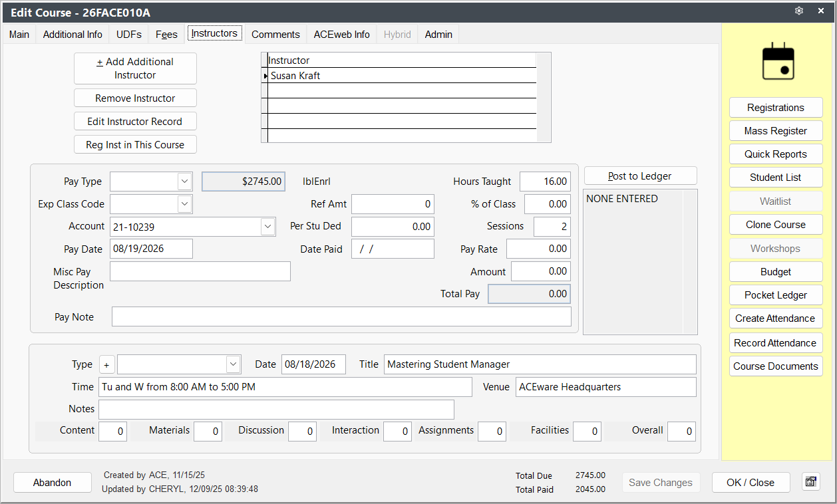837x504 pixels.
Task: Click the Content rating field
Action: click(x=112, y=431)
